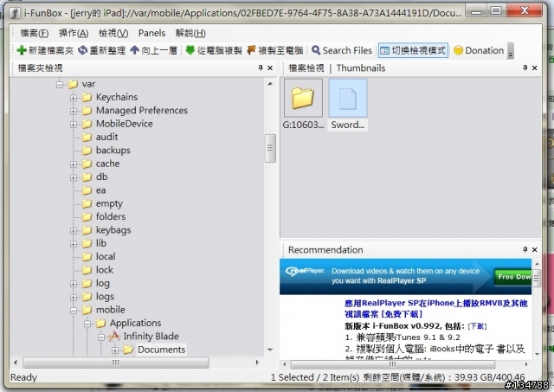Select the lock folder

click(105, 270)
